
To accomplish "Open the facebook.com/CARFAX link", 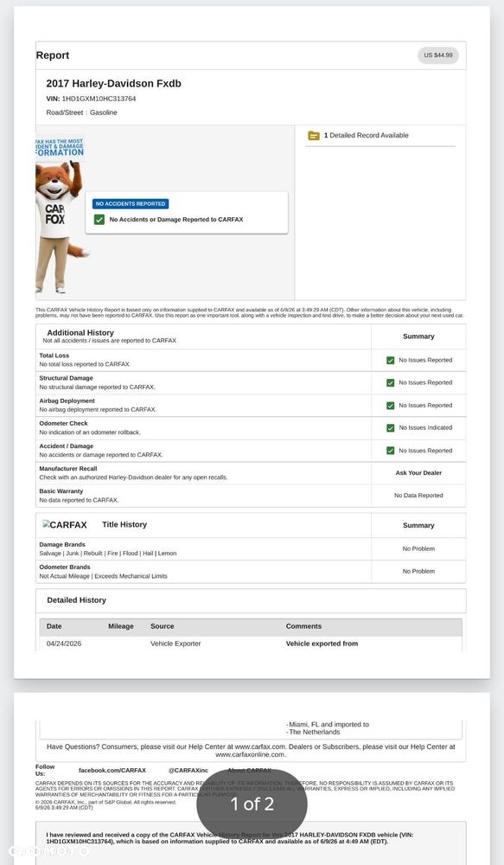I will [112, 770].
